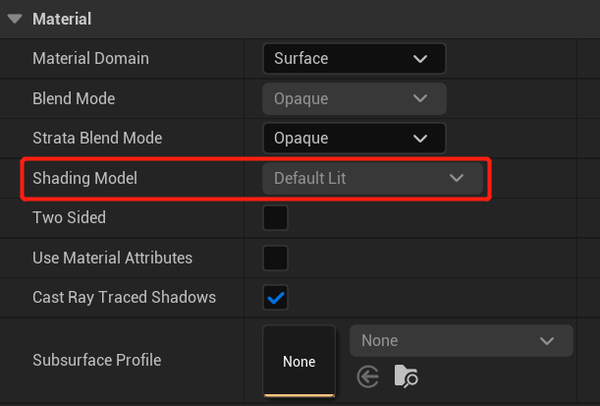Select the Blend Mode property label
600x406 pixels.
coord(74,99)
